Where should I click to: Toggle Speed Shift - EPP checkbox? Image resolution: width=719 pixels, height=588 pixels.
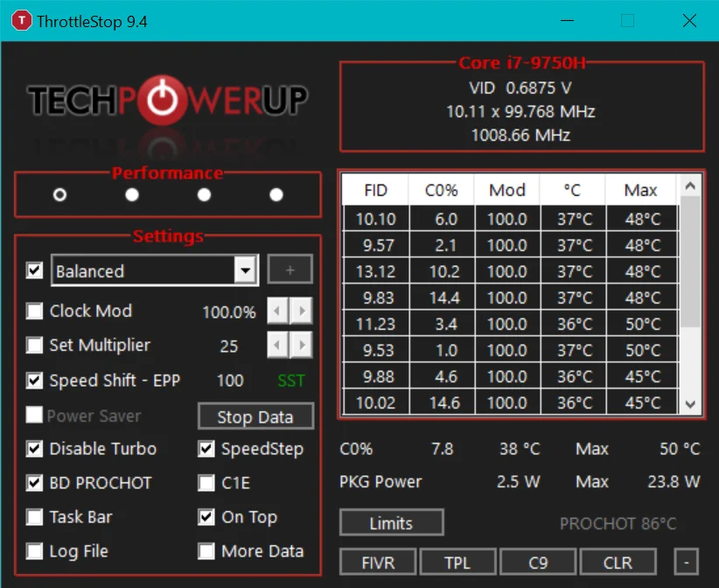click(34, 381)
